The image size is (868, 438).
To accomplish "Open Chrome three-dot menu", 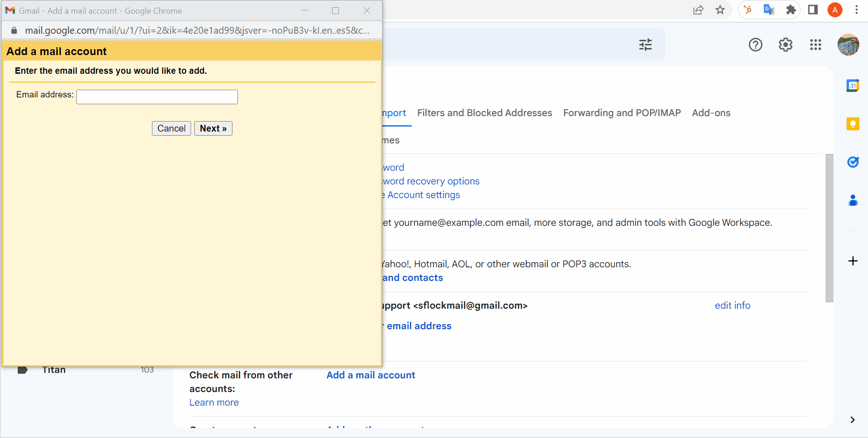I will tap(857, 10).
